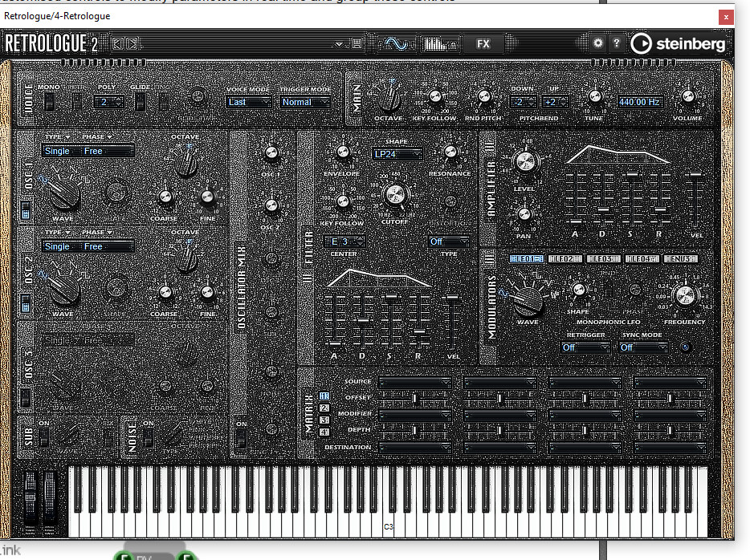Viewport: 750px width, 560px height.
Task: Enable oscillator 3 with its on button
Action: [x=26, y=398]
